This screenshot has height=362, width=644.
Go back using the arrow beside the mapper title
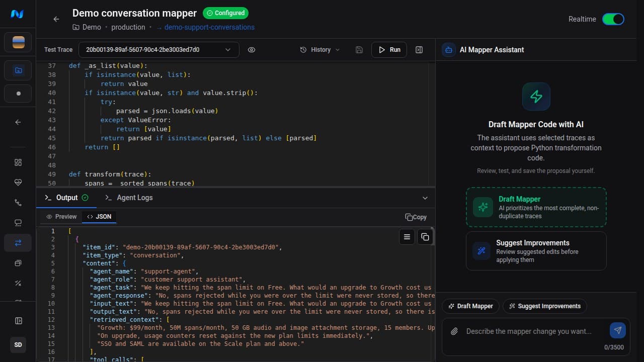pos(56,19)
